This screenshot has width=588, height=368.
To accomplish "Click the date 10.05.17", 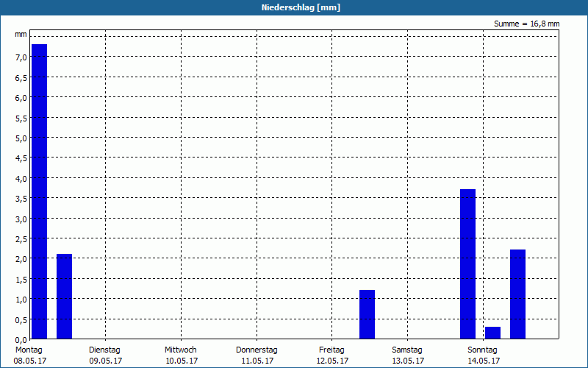I will coord(182,361).
